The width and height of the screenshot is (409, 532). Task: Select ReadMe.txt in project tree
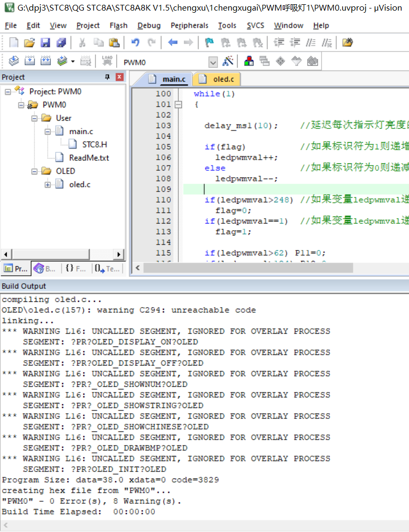(x=89, y=158)
